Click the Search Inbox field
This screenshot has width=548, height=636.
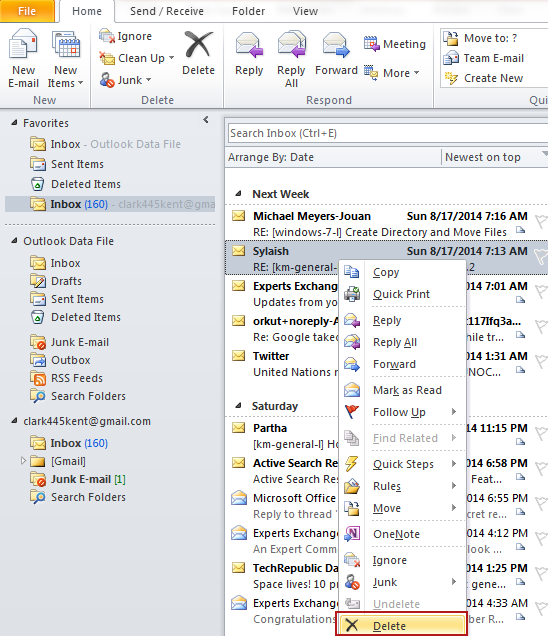click(387, 133)
